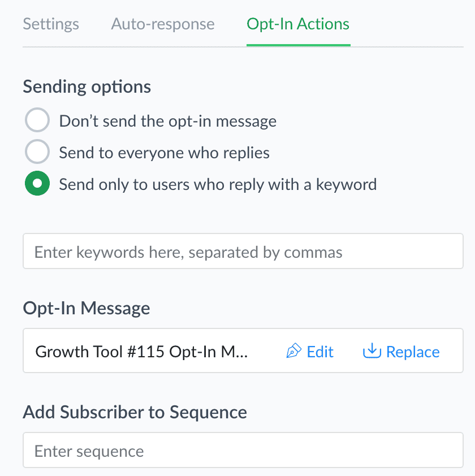This screenshot has width=475, height=476.
Task: Select "Send only to users who reply with a keyword"
Action: tap(217, 184)
